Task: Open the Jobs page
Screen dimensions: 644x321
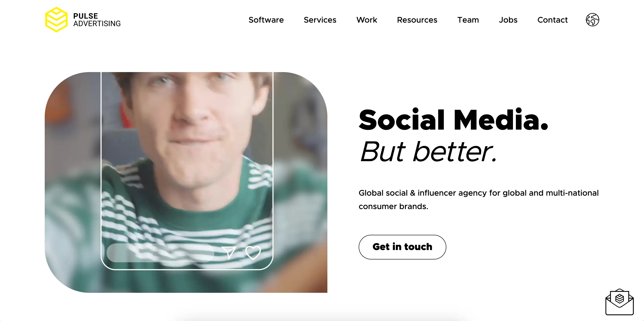Action: click(x=508, y=20)
